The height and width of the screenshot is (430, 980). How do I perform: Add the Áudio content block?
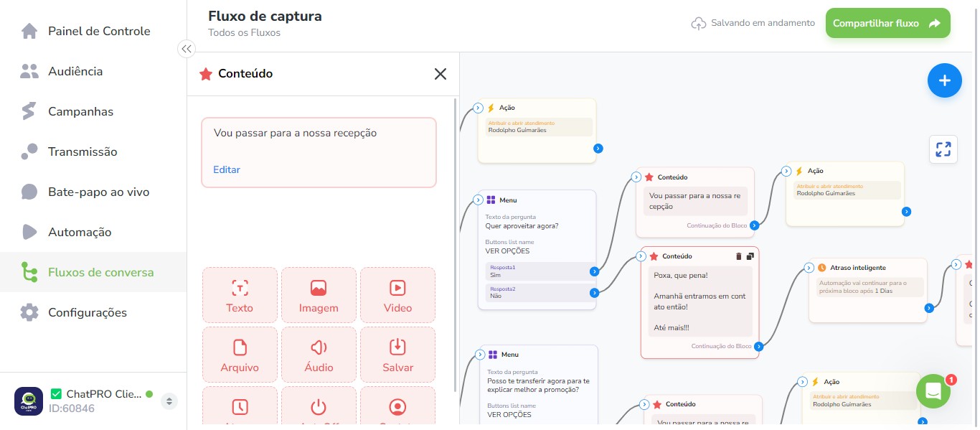click(319, 355)
